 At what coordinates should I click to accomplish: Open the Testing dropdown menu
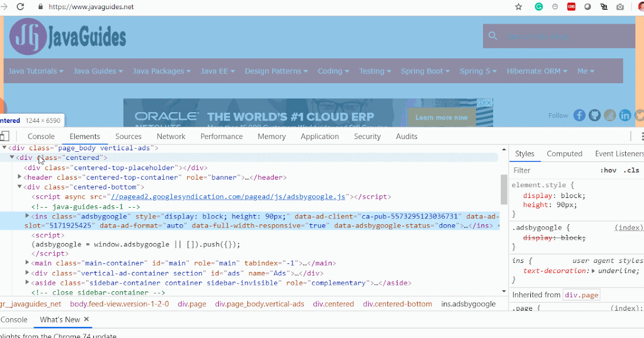[x=376, y=71]
